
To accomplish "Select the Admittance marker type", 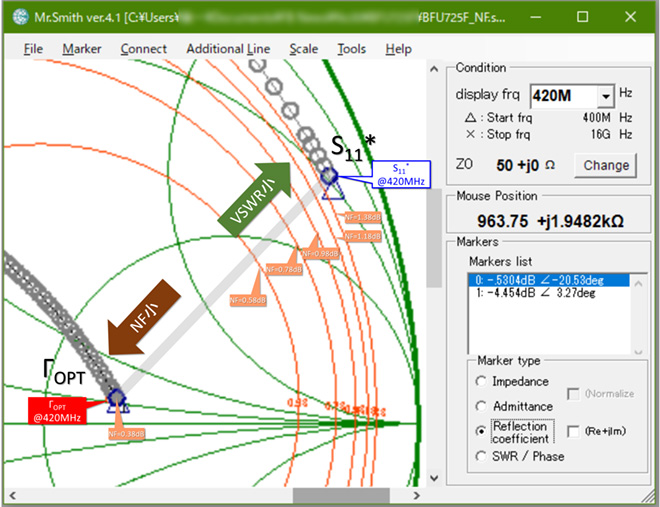I will tap(483, 406).
